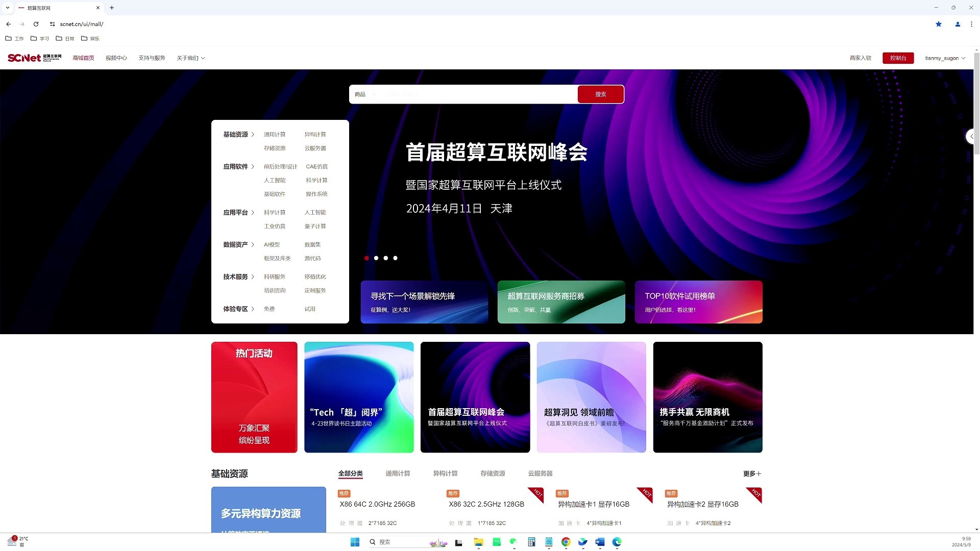The image size is (980, 551).
Task: Open the 工作 bookmark folder
Action: tap(14, 38)
